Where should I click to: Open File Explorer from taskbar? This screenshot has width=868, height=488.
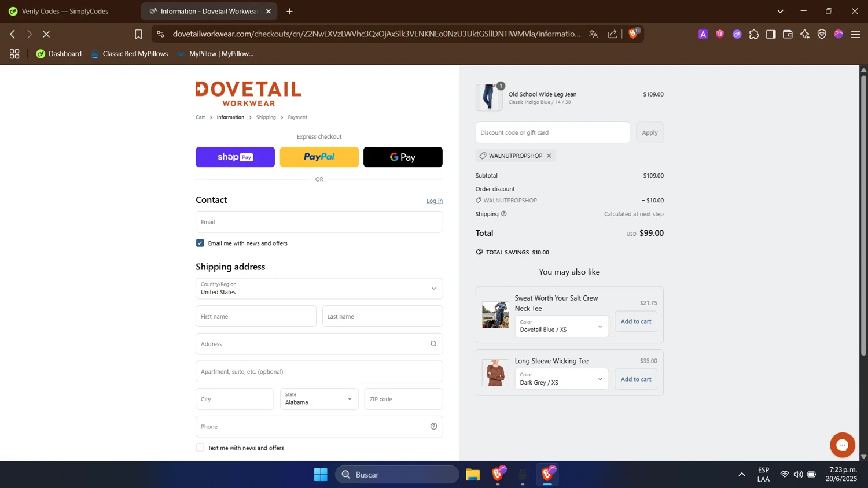coord(473,475)
